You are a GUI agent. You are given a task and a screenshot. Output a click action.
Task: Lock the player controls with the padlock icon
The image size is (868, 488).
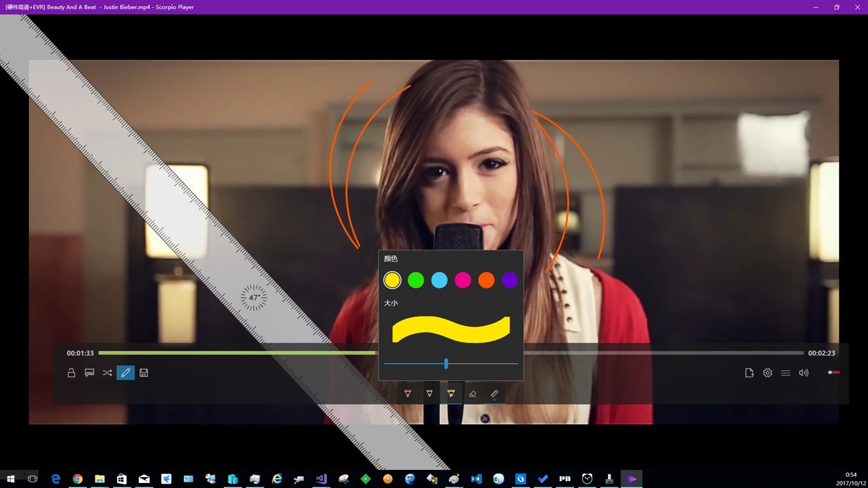71,373
